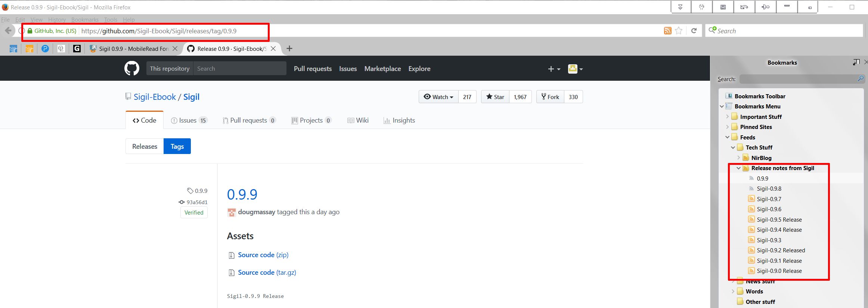
Task: Download Source code (zip)
Action: pos(263,255)
